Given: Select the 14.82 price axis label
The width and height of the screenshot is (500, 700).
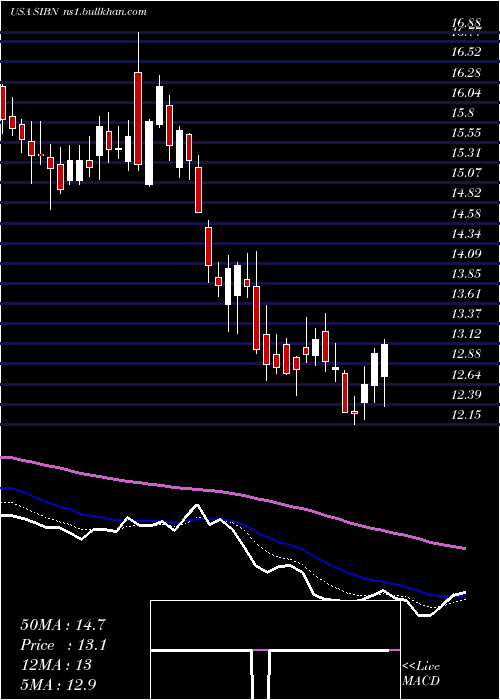Looking at the screenshot, I should (466, 193).
